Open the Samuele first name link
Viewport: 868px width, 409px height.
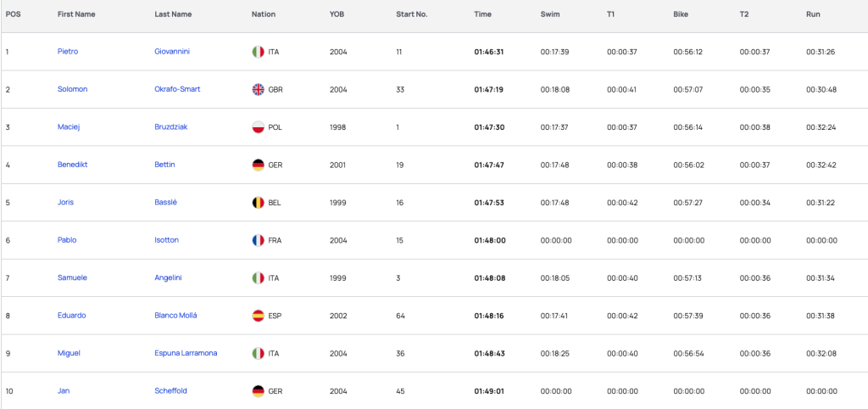(73, 277)
